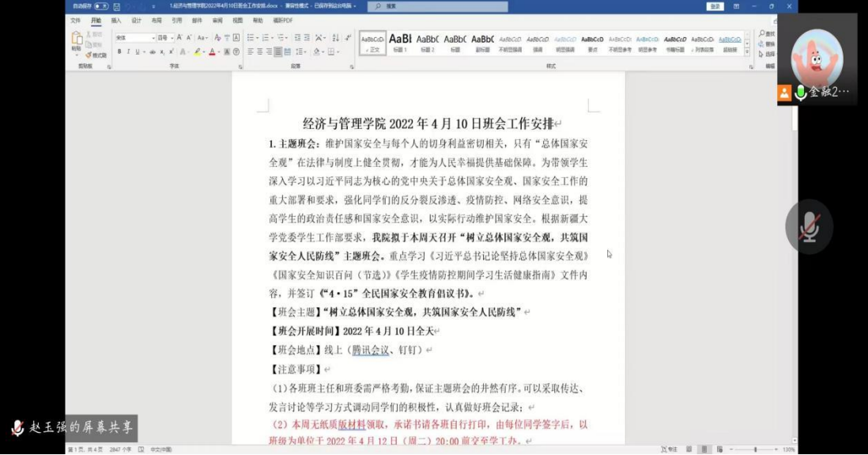The width and height of the screenshot is (868, 455).
Task: Click the Find (查找) tool
Action: coord(767,34)
